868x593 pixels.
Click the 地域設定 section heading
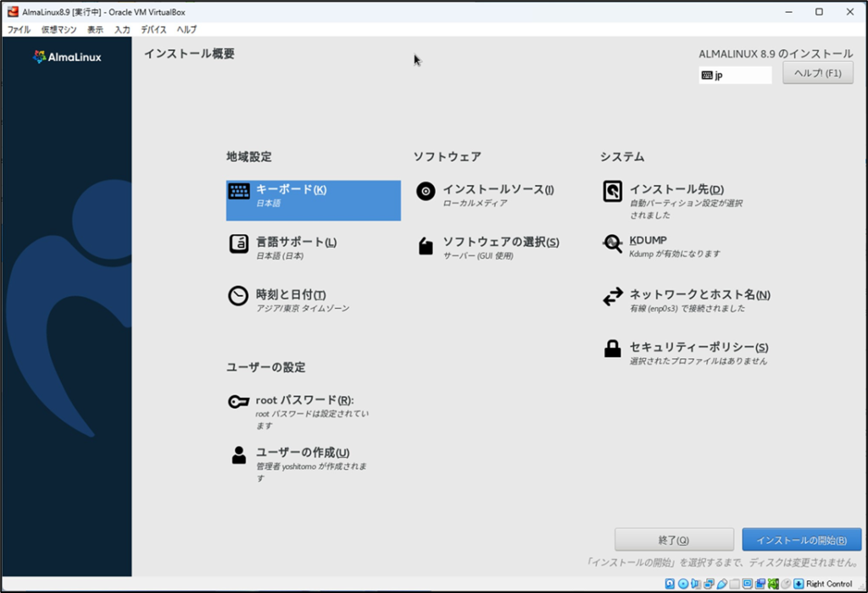(249, 156)
